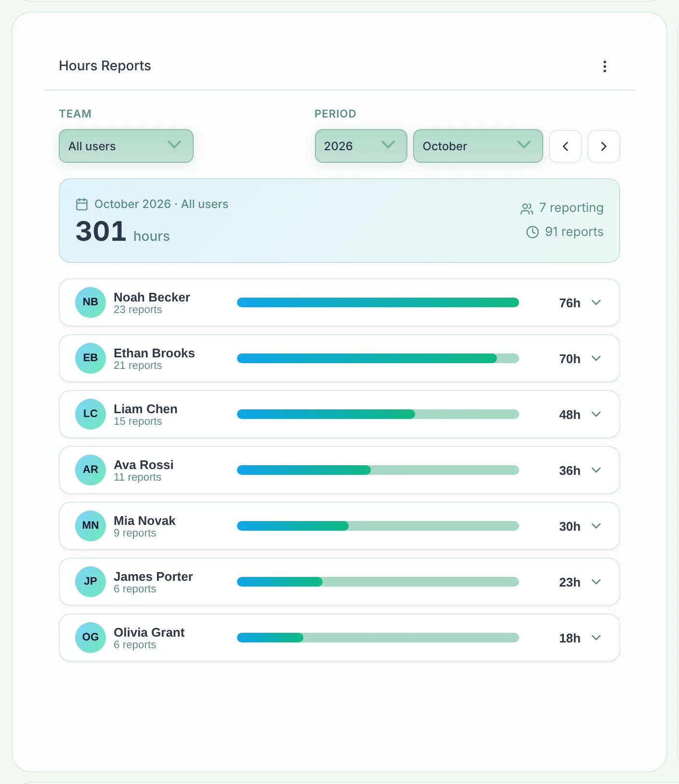The height and width of the screenshot is (784, 679).
Task: Click James Porter's hours progress bar
Action: tap(378, 582)
